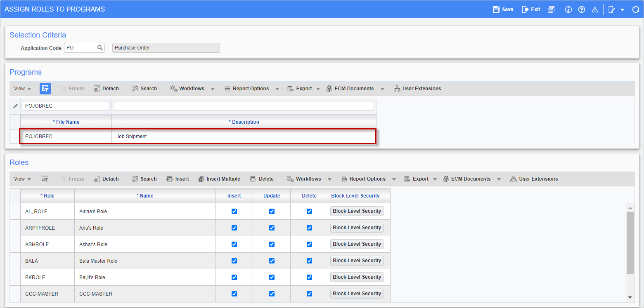Click Insert in Roles toolbar
This screenshot has width=644, height=308.
pos(178,179)
